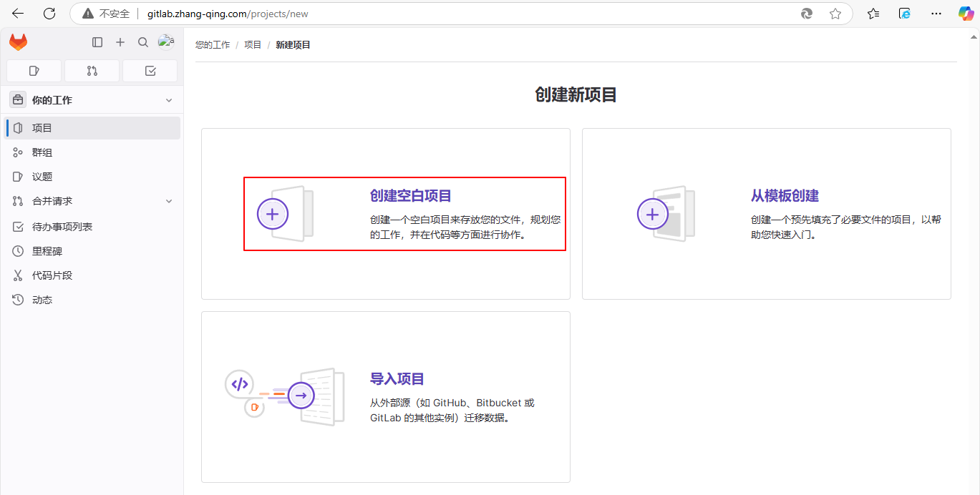
Task: Click the GitLab fox logo
Action: point(18,43)
